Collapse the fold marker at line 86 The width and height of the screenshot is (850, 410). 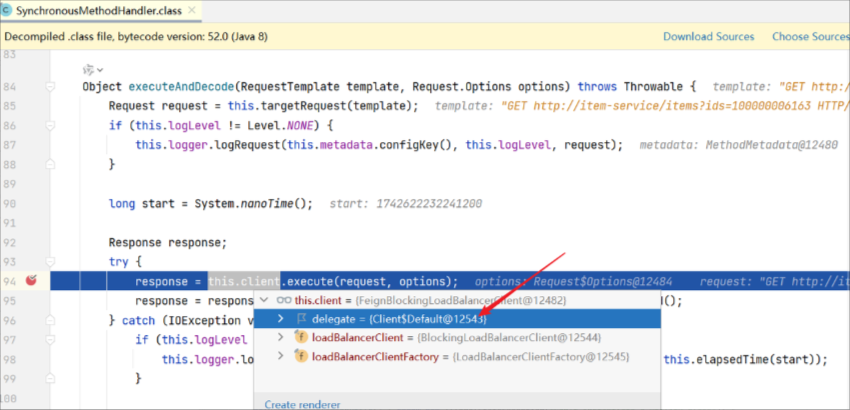tap(50, 125)
